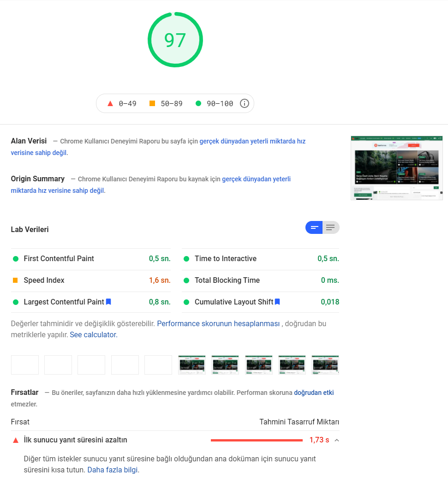Click the green dot beside Largest Contentful Paint
The width and height of the screenshot is (448, 501).
15,302
